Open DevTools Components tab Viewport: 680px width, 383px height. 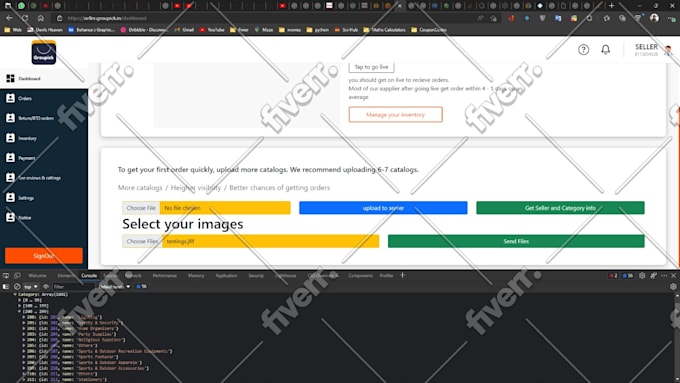click(360, 275)
